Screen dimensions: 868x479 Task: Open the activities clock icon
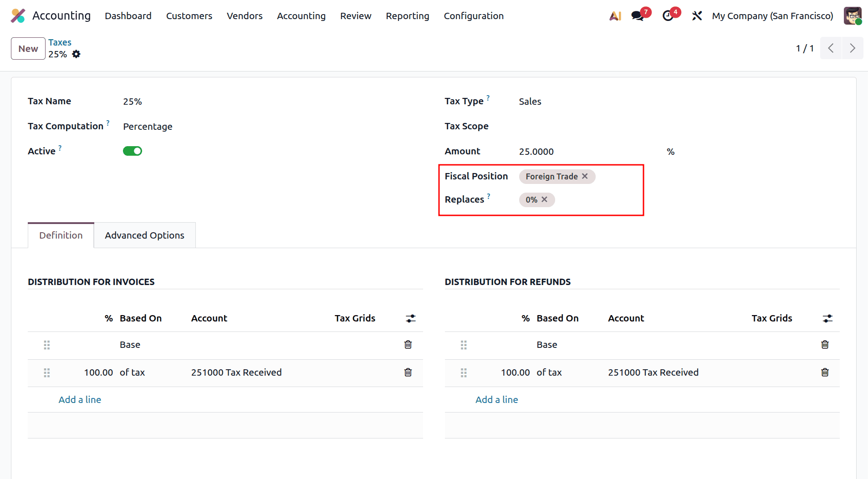pos(668,16)
